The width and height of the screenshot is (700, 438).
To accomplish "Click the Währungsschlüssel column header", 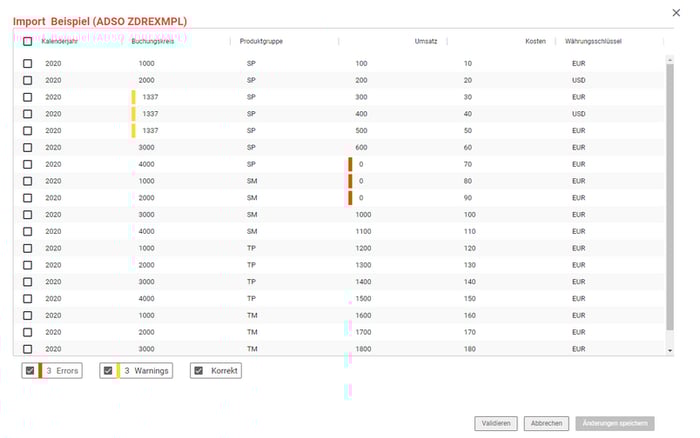I will click(593, 41).
